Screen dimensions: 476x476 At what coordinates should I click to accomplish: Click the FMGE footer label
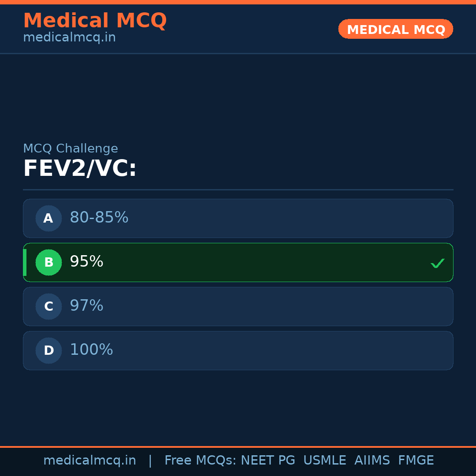pos(416,461)
